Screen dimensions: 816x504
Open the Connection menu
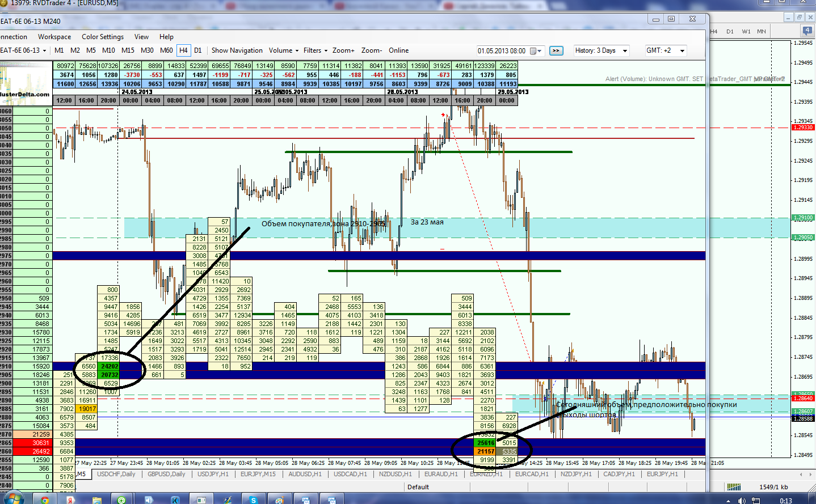[x=14, y=37]
